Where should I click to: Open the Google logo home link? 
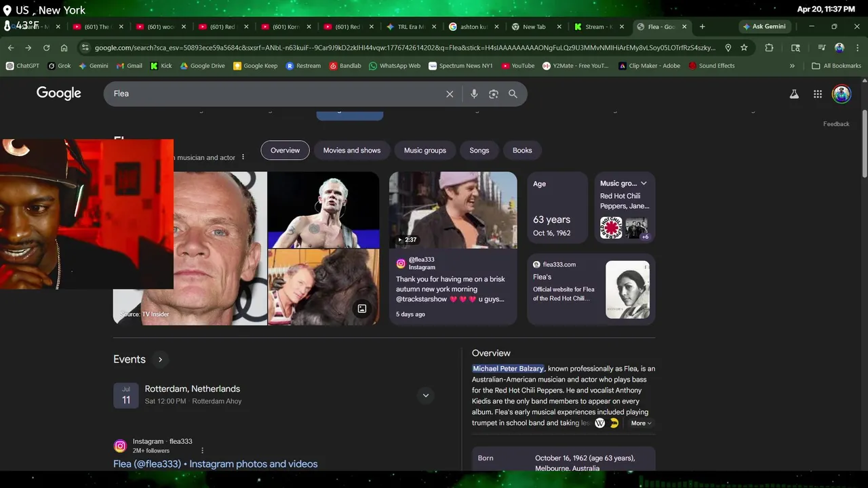[59, 94]
